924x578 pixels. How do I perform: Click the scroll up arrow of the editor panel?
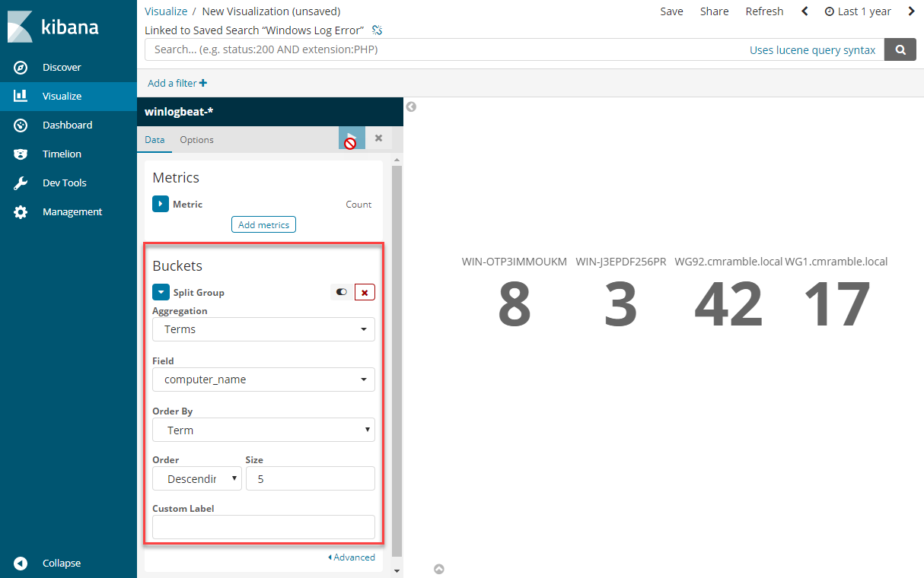pos(396,160)
